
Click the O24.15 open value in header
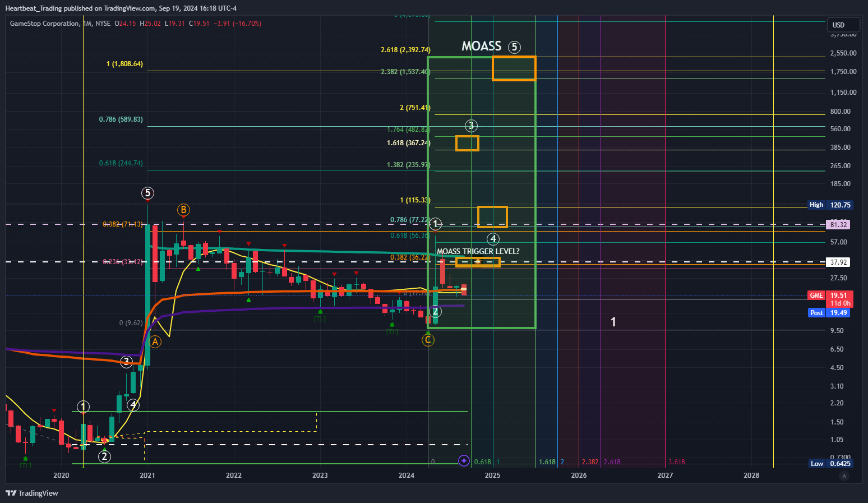pos(125,24)
